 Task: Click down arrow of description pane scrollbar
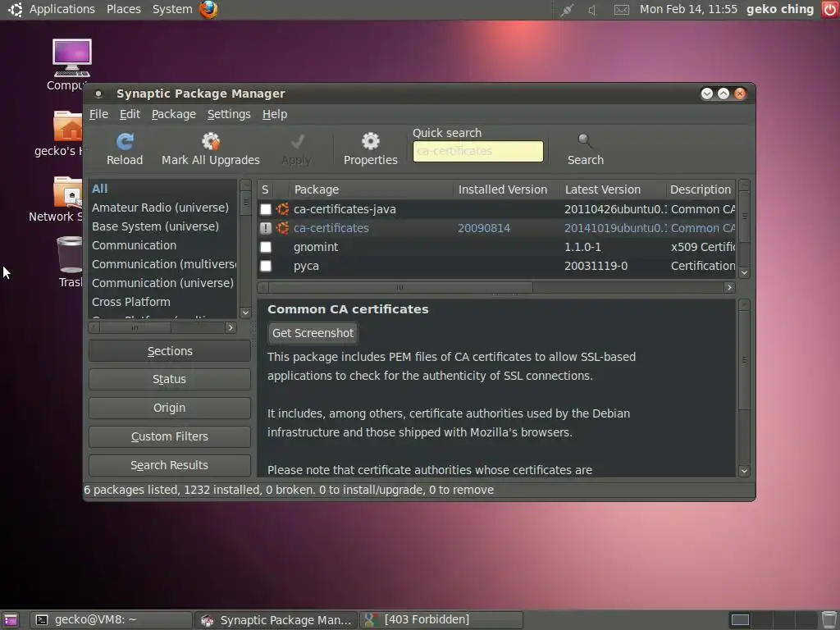coord(744,471)
